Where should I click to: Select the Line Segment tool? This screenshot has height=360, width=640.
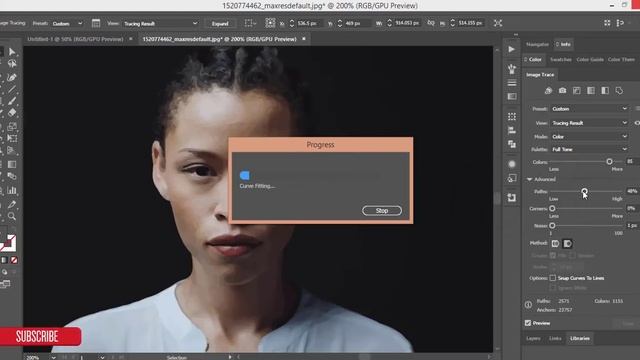(x=12, y=89)
